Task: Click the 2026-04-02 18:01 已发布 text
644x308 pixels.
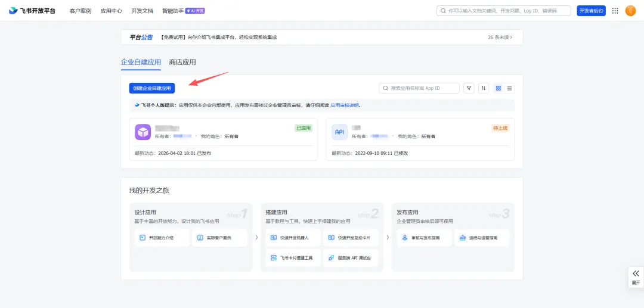Action: click(185, 153)
